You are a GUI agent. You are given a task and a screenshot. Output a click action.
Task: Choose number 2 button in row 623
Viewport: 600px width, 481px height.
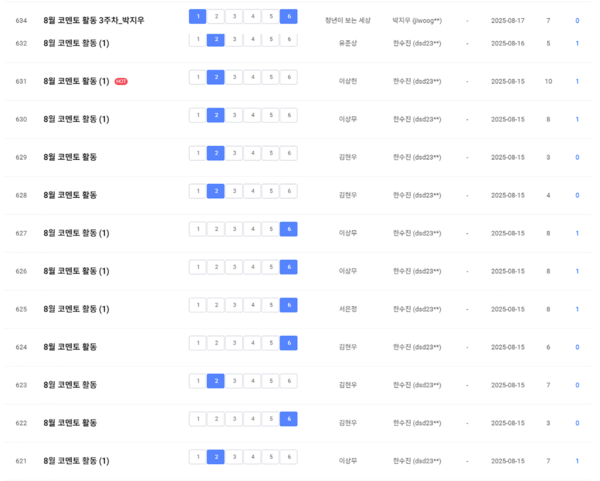click(216, 381)
